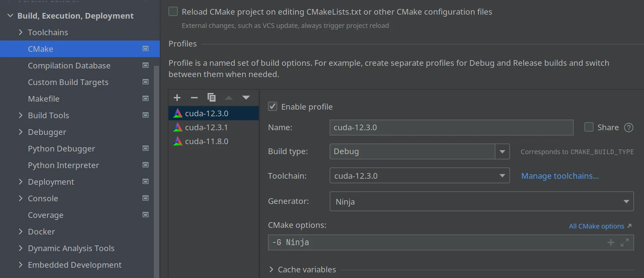
Task: Select the CMake settings page
Action: (x=80, y=49)
